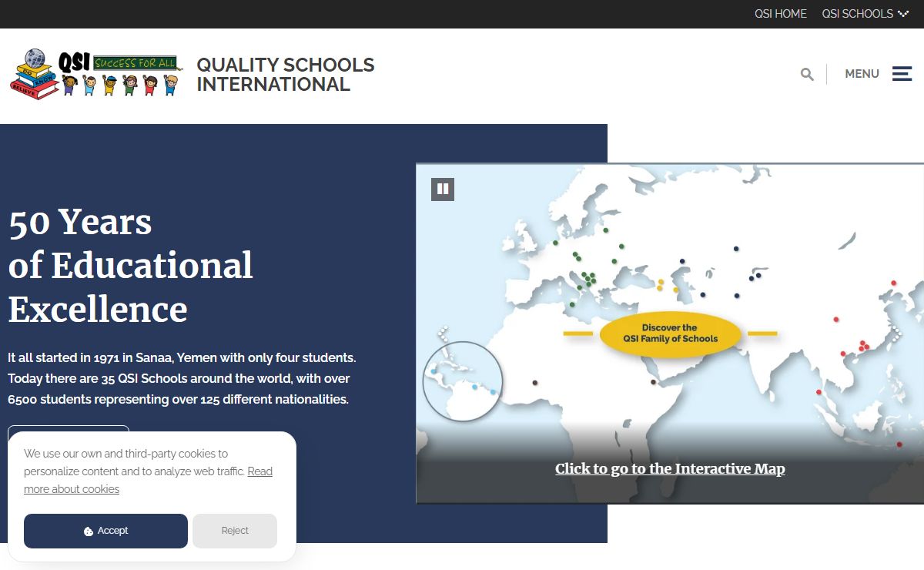Screen dimensions: 924x570
Task: Pause the map slideshow
Action: pos(443,189)
